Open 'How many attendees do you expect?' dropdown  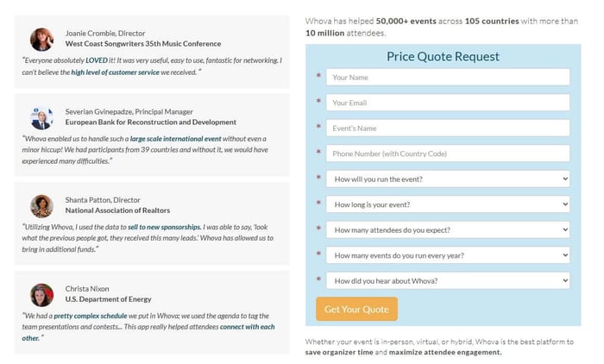(448, 230)
